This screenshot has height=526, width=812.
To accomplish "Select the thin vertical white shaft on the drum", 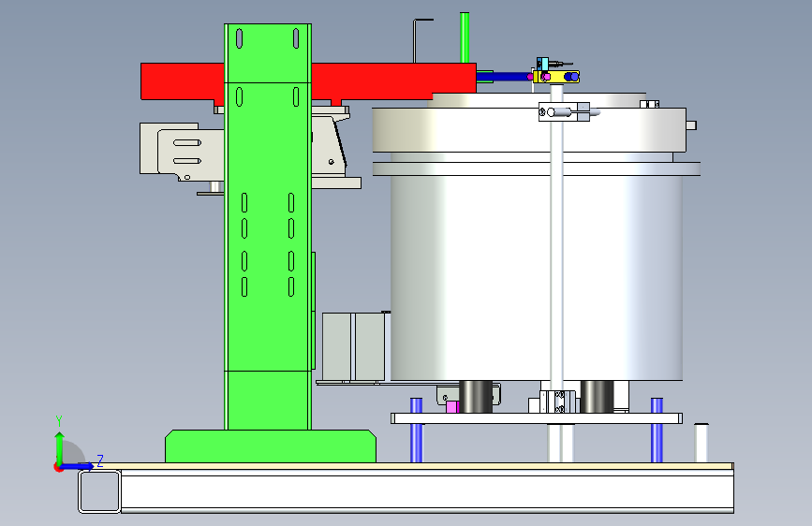I will click(556, 238).
